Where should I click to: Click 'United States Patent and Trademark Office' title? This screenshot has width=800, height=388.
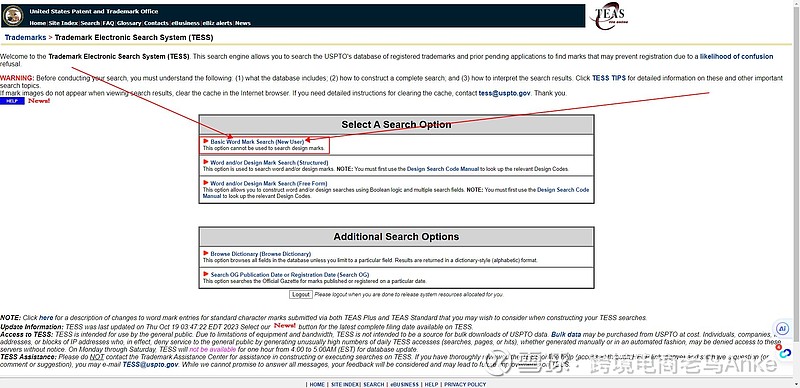[x=94, y=11]
